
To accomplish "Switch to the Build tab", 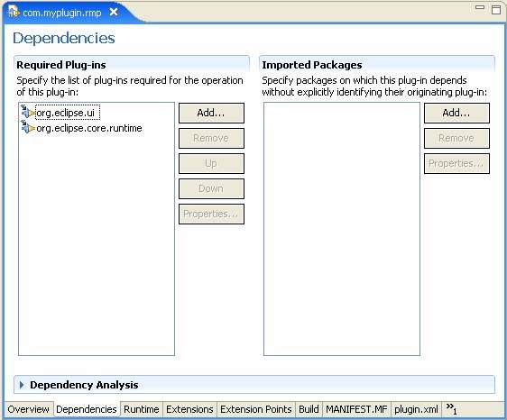I will click(x=309, y=409).
